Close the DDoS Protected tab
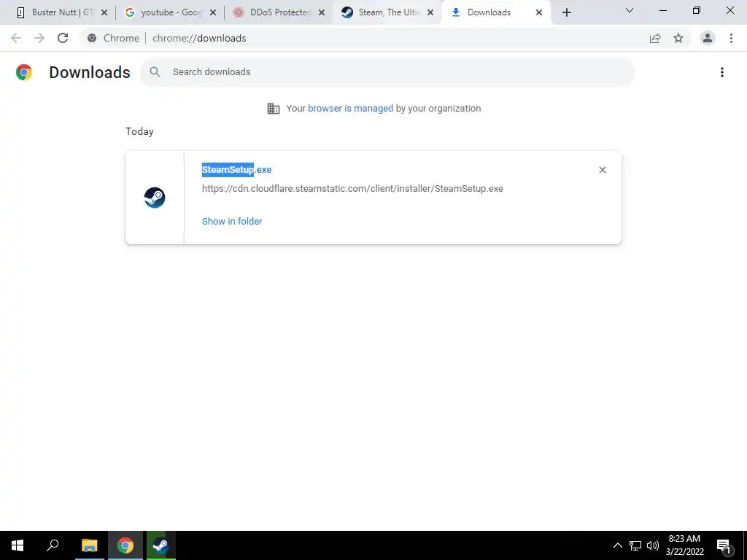Image resolution: width=747 pixels, height=560 pixels. point(322,12)
